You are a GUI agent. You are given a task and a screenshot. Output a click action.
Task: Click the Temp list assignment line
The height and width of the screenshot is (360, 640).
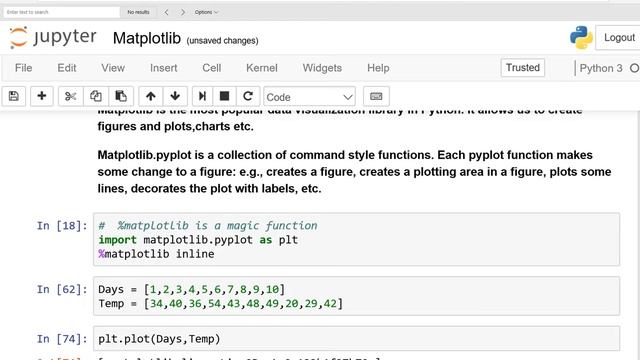click(220, 304)
